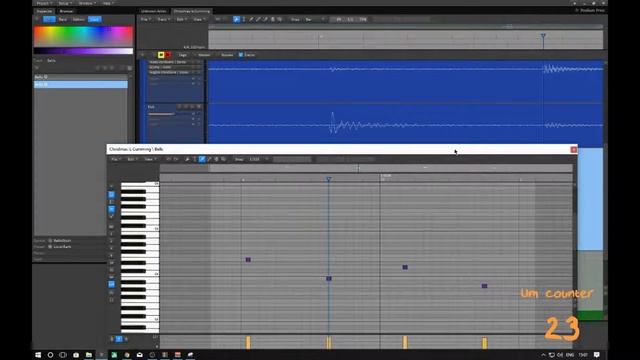
Task: Click the piano roll playhead marker
Action: [329, 179]
